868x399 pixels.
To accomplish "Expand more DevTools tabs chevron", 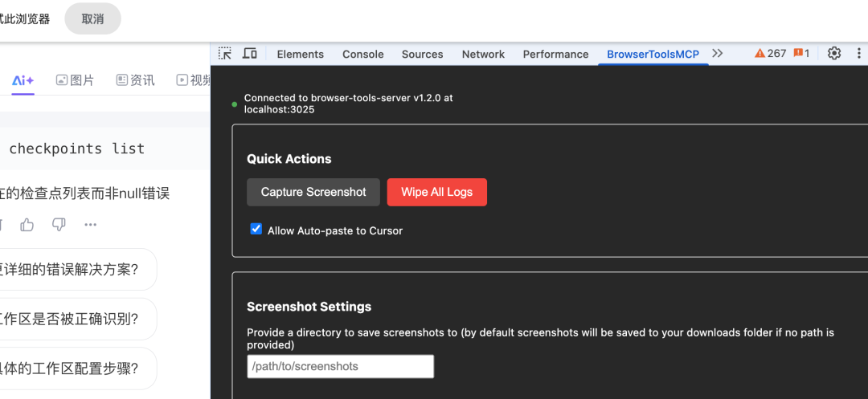I will [x=718, y=54].
